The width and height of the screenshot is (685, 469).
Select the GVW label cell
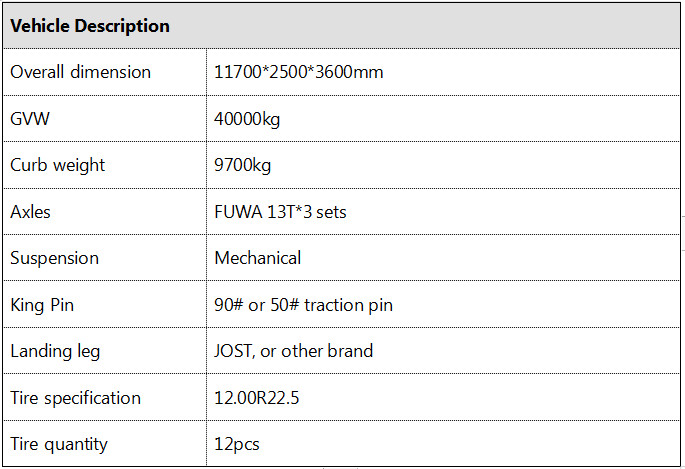point(30,118)
